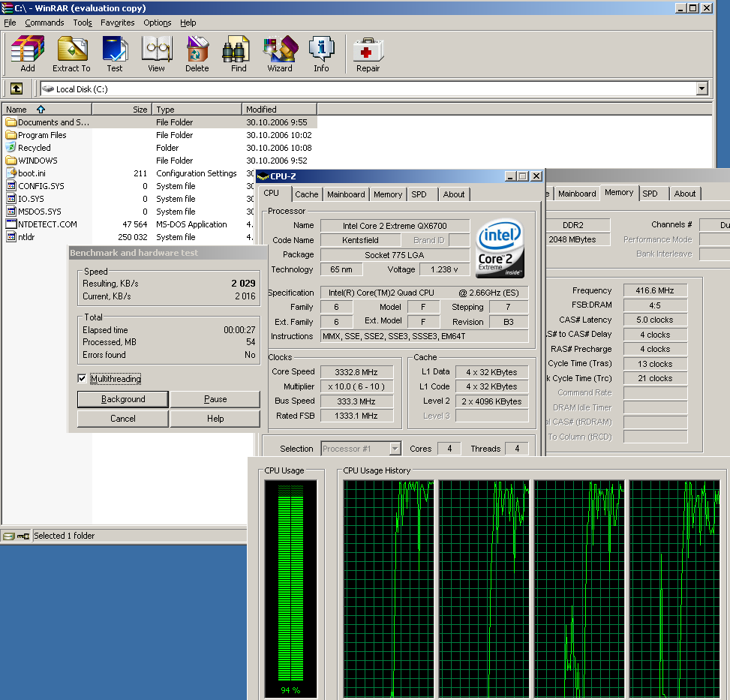Image resolution: width=730 pixels, height=700 pixels.
Task: Open the Favorites menu
Action: 117,23
